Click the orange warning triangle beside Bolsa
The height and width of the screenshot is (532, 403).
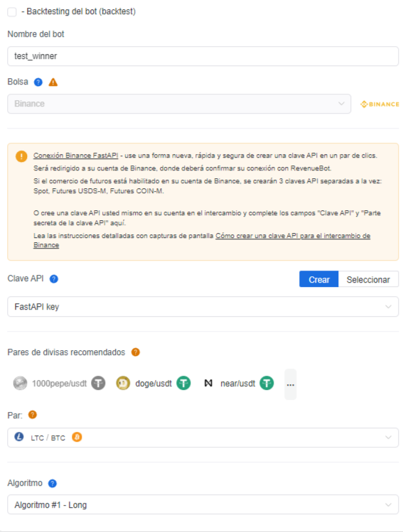point(53,82)
